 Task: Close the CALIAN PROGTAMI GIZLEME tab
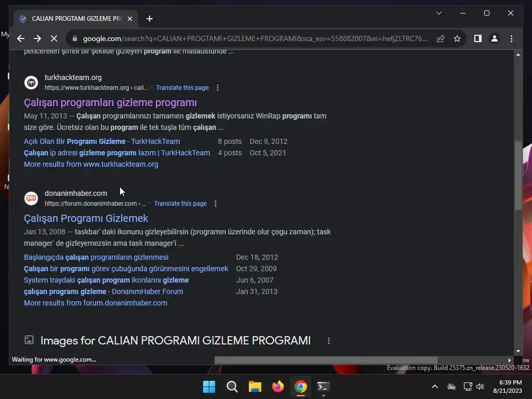point(129,19)
